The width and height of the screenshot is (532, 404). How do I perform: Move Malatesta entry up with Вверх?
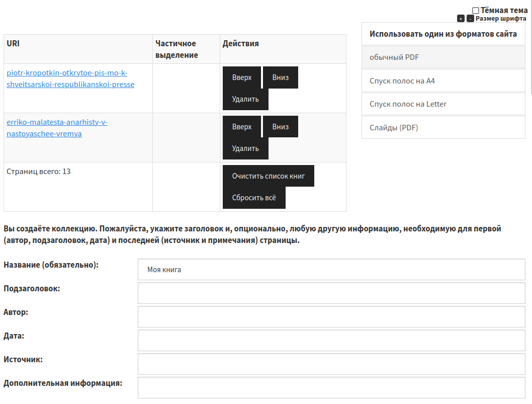click(242, 127)
